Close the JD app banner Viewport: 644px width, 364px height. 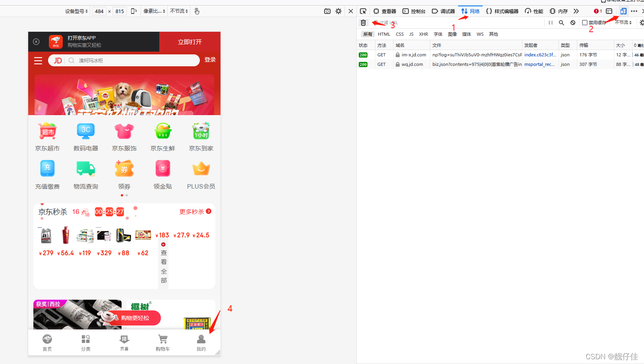(x=36, y=42)
